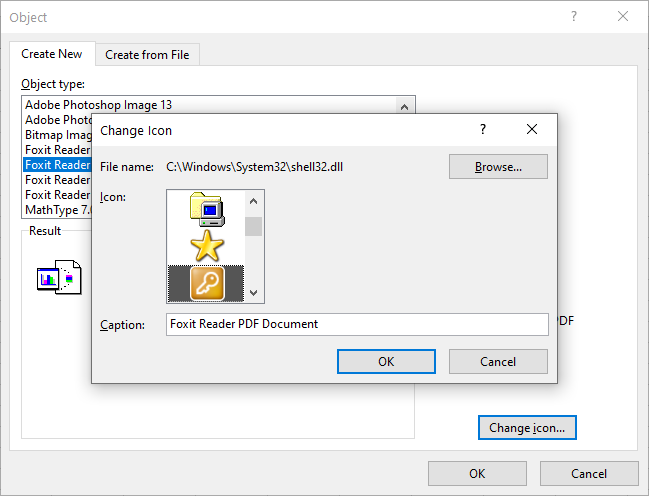Open the Create from File tab
649x496 pixels.
147,55
